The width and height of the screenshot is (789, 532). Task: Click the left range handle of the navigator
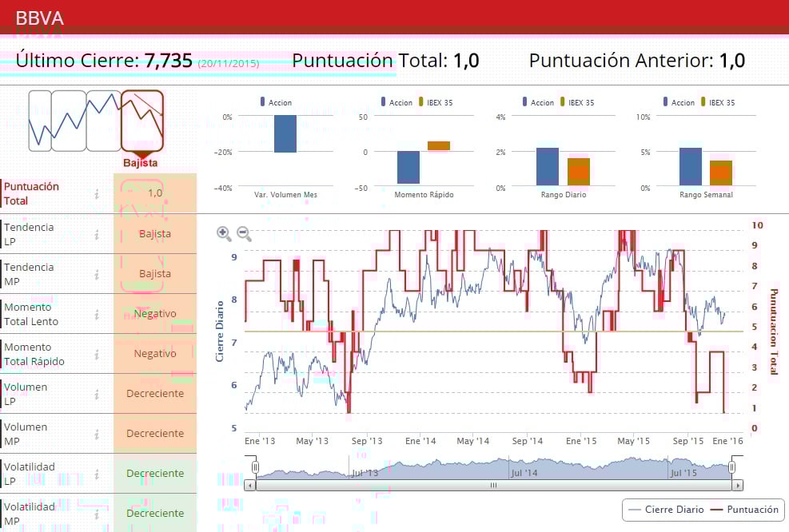tap(255, 467)
